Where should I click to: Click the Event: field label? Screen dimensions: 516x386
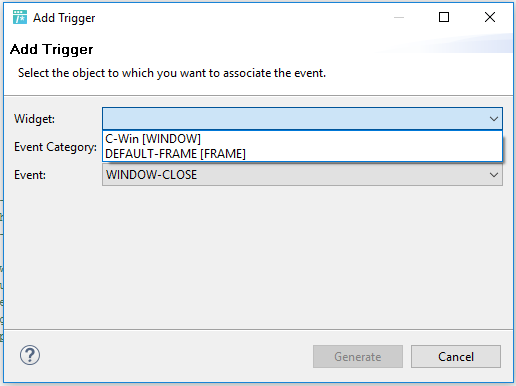(x=30, y=175)
